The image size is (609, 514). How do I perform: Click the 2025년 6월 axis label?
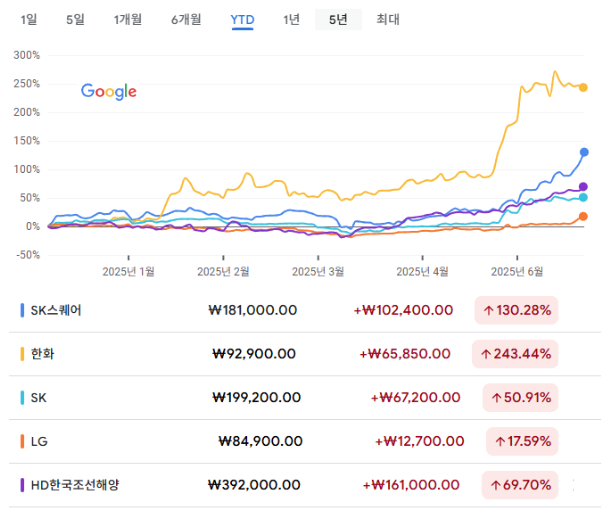click(517, 272)
